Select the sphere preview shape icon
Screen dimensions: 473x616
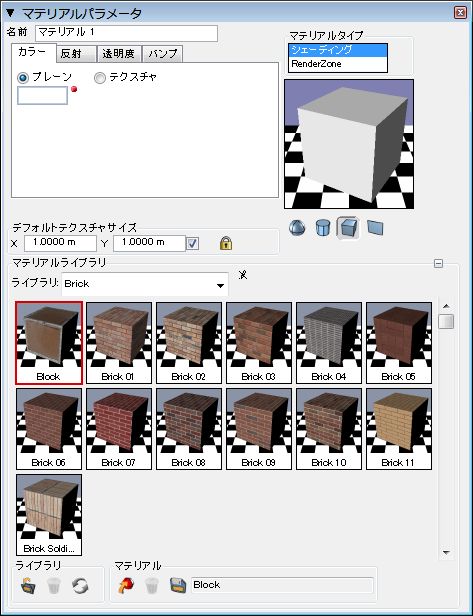tap(297, 227)
